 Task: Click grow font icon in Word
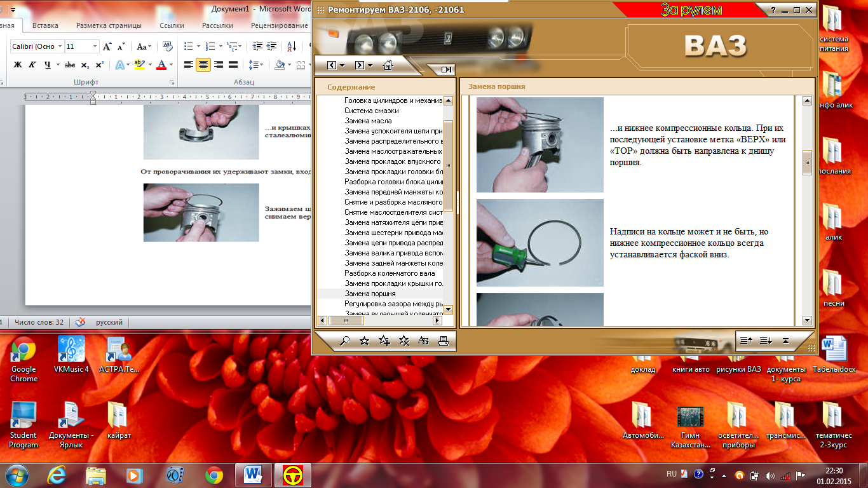[107, 46]
